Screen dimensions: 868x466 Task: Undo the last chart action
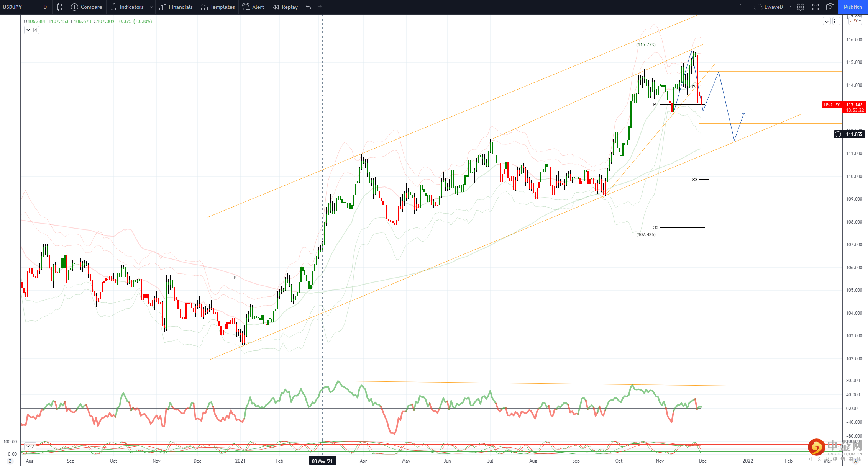308,7
